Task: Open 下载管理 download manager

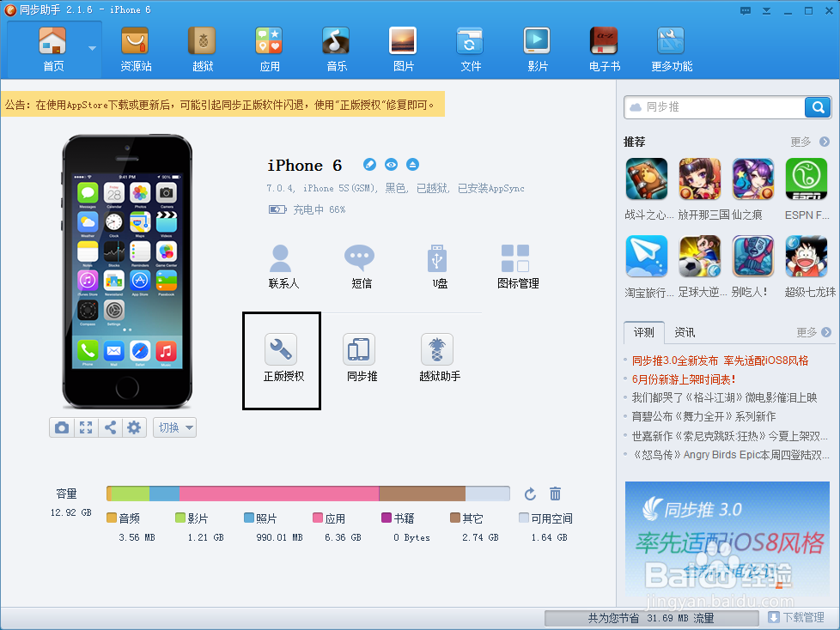Action: (x=796, y=617)
